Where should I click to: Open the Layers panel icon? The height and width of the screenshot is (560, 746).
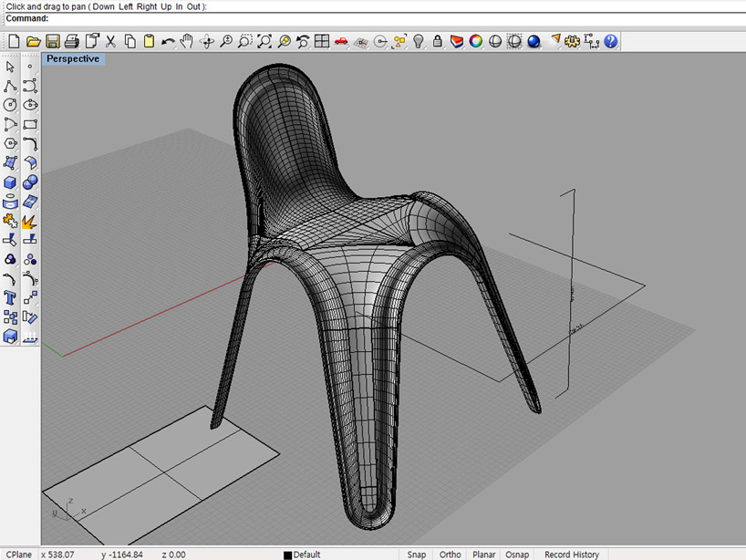[457, 41]
